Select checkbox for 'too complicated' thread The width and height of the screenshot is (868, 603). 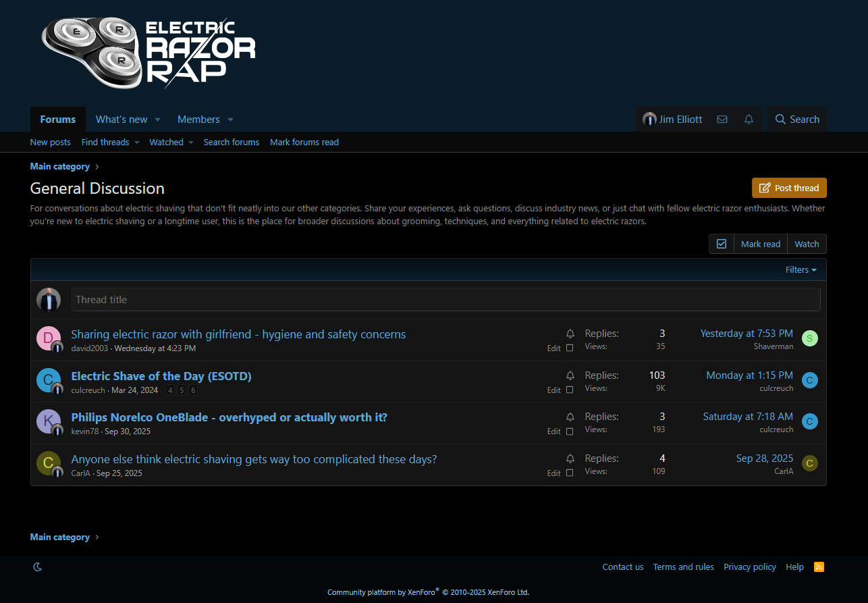570,473
